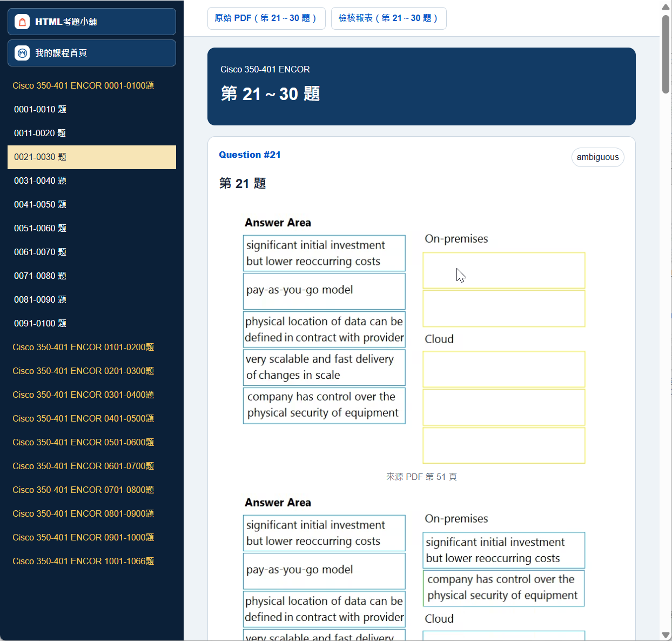Click the Cisco 350-401 ENCOR banner subtitle
The height and width of the screenshot is (641, 672).
tap(265, 70)
